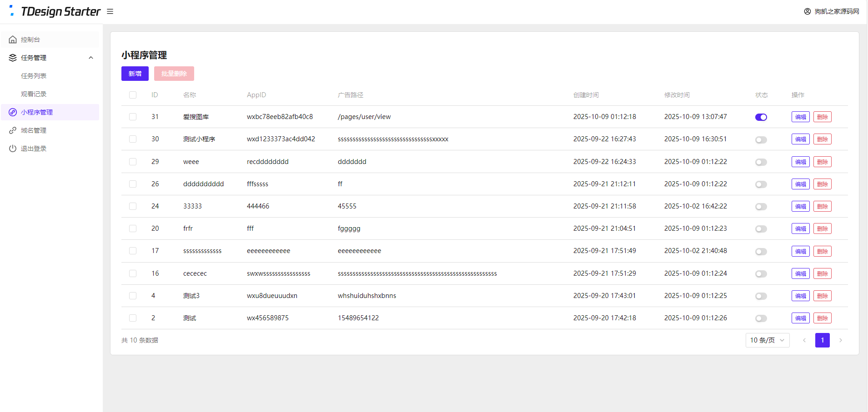Check the select-all checkbox in header

coord(133,95)
